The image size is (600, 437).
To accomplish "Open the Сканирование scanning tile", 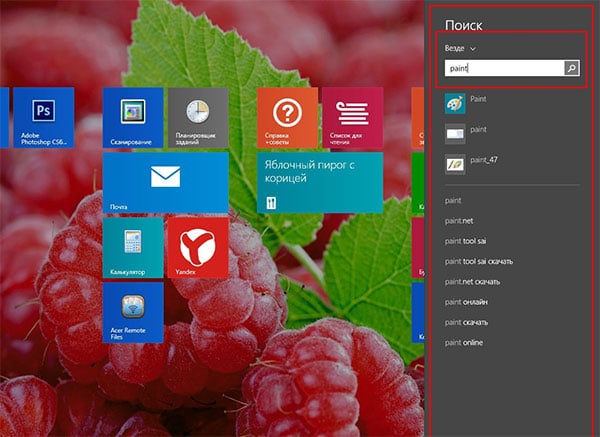I will click(133, 117).
